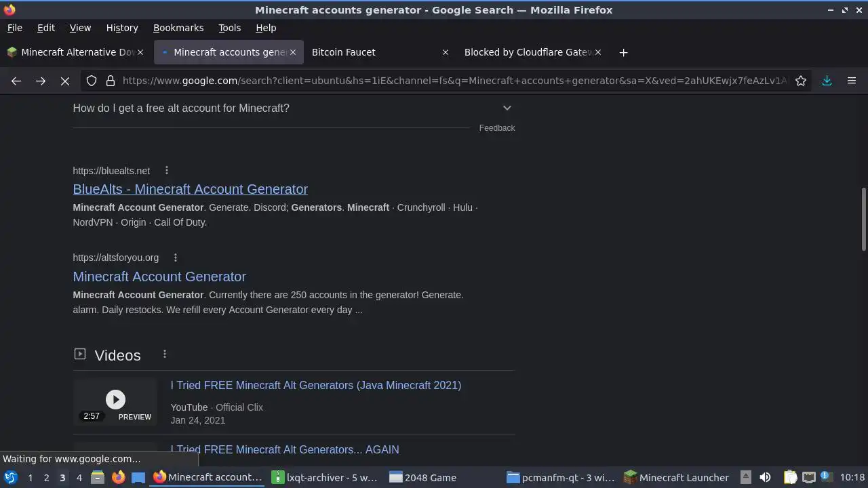Viewport: 868px width, 488px height.
Task: Open options for altsforyou.org result
Action: 176,258
